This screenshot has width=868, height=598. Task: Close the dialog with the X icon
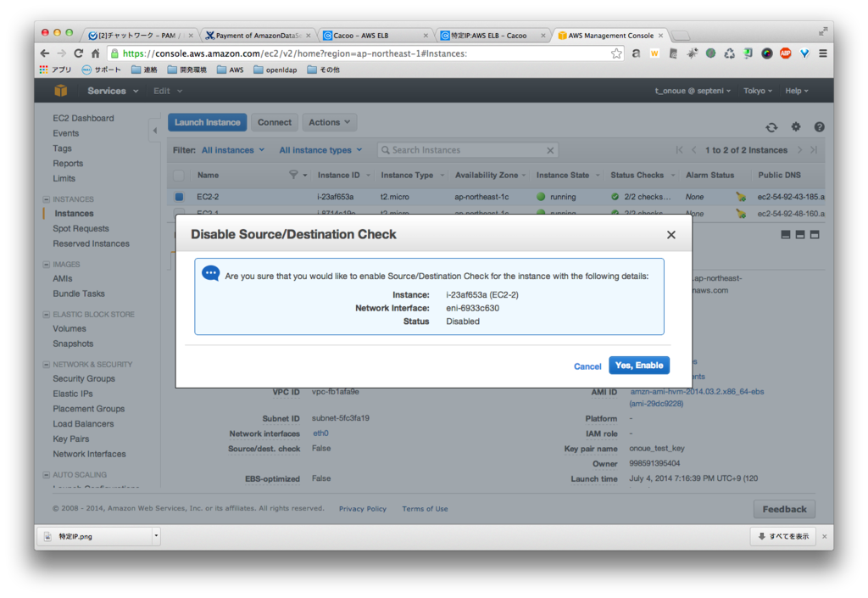coord(671,235)
